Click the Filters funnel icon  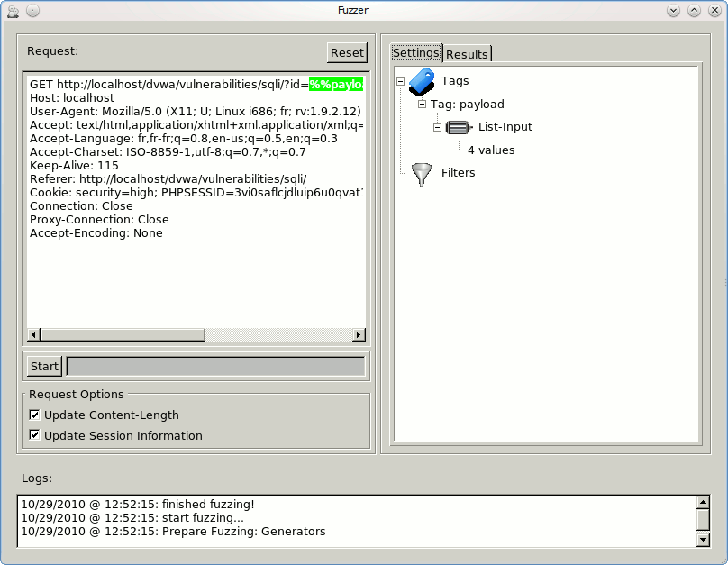422,173
